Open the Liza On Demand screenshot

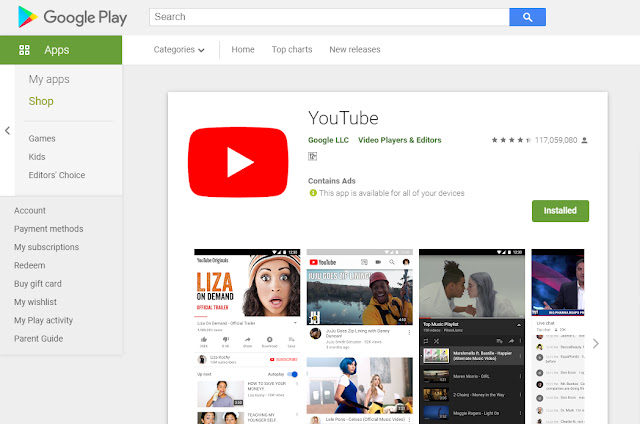click(247, 336)
